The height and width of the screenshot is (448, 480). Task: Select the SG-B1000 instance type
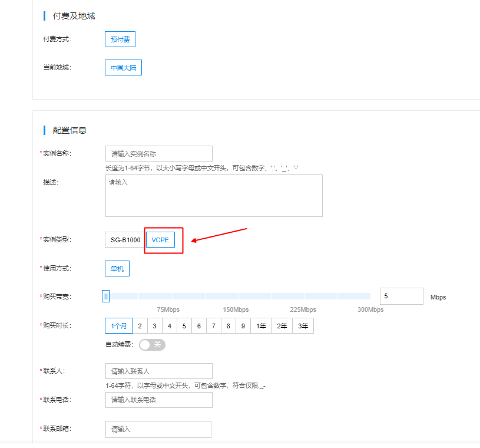125,240
